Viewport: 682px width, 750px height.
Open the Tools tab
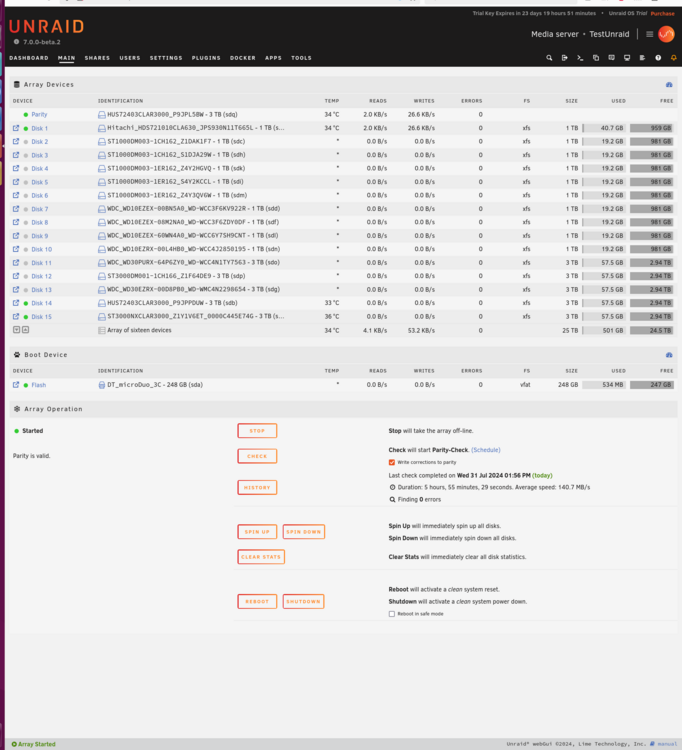coord(301,58)
